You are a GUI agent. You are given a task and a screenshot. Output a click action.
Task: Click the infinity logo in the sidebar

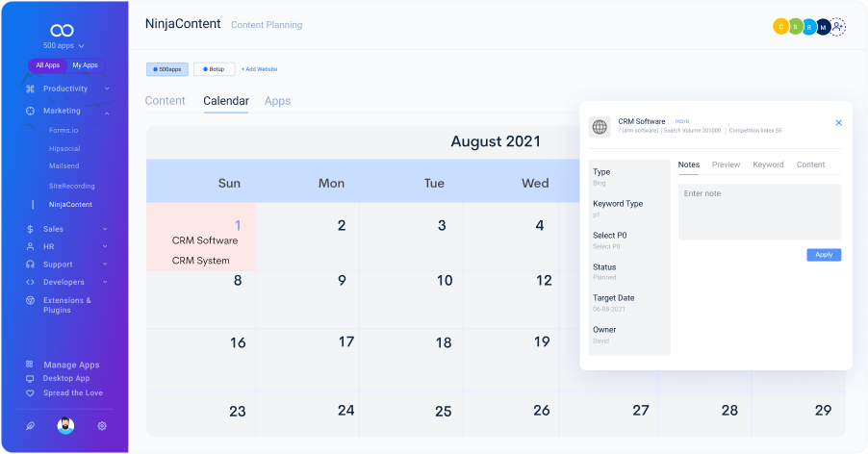point(64,30)
